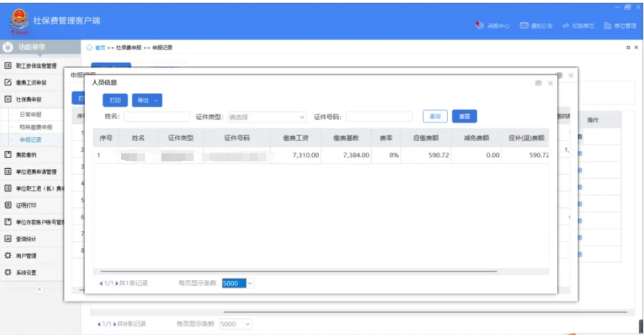Maximize the 人员信息 dialog
644x335 pixels.
[x=537, y=83]
